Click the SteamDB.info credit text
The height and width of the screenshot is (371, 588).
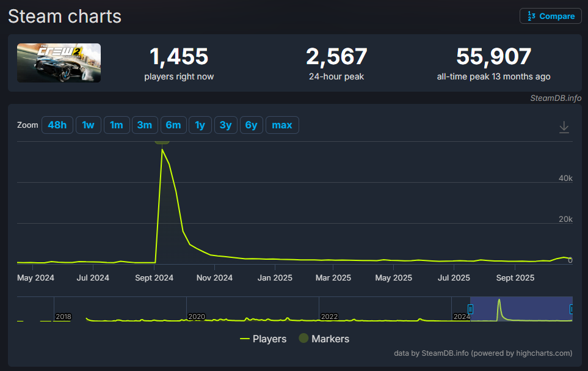(556, 98)
